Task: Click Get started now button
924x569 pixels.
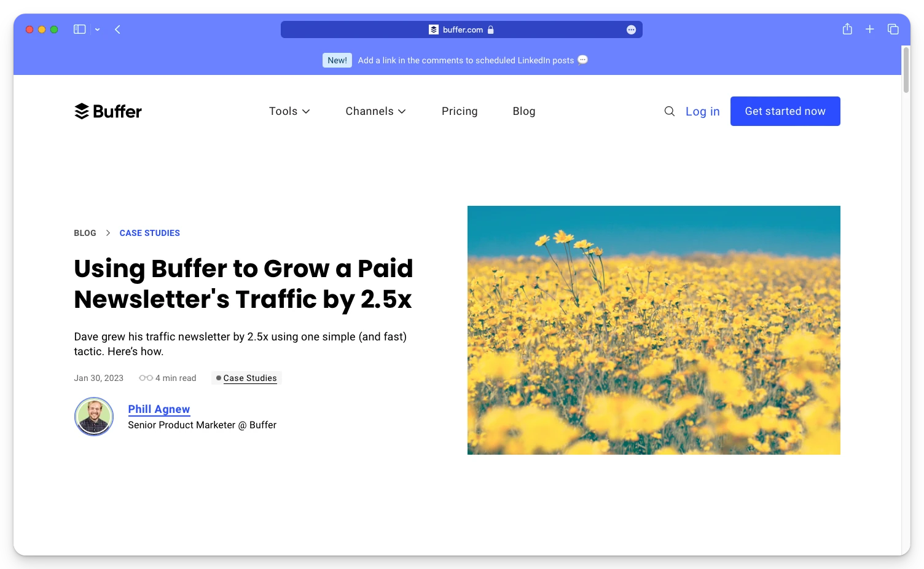Action: tap(785, 111)
